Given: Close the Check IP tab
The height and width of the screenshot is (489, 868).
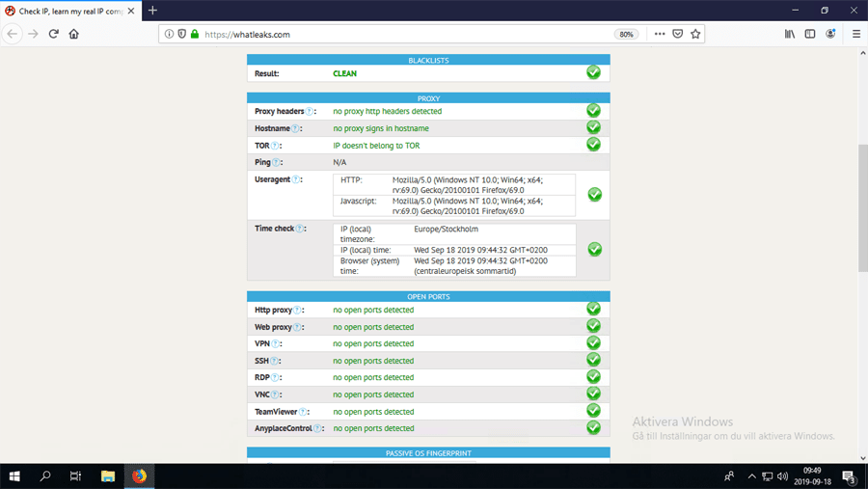Looking at the screenshot, I should click(131, 11).
